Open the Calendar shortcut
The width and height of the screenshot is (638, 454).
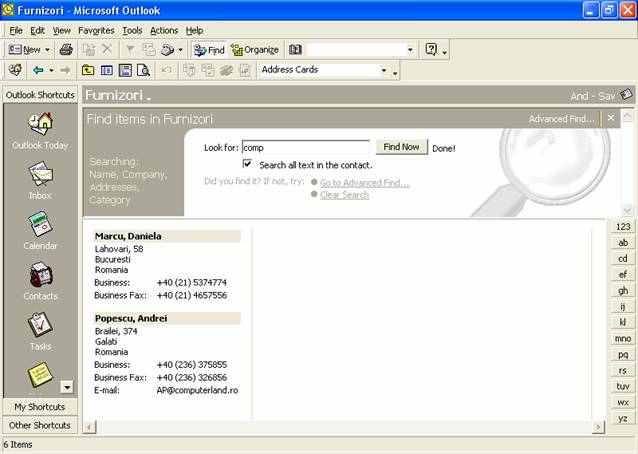click(40, 230)
